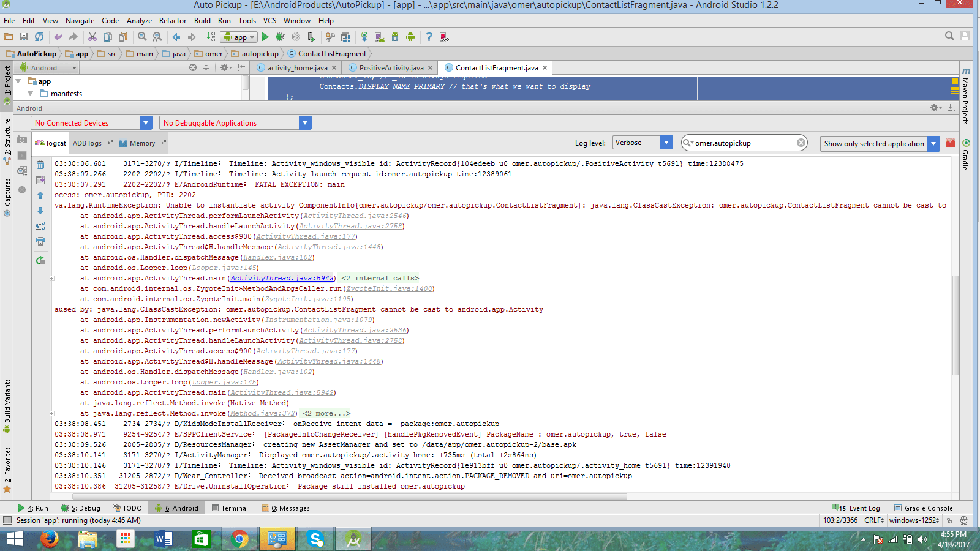Open the Refactor menu
Viewport: 980px width, 551px height.
[172, 20]
